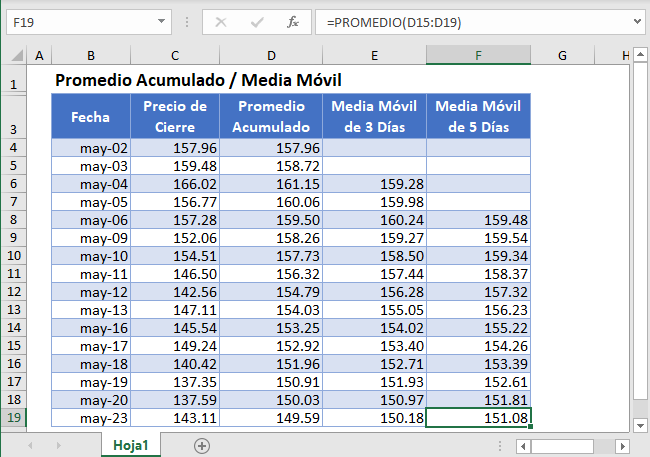Select the date cell 'may-23'
Image resolution: width=650 pixels, height=457 pixels.
pos(91,418)
